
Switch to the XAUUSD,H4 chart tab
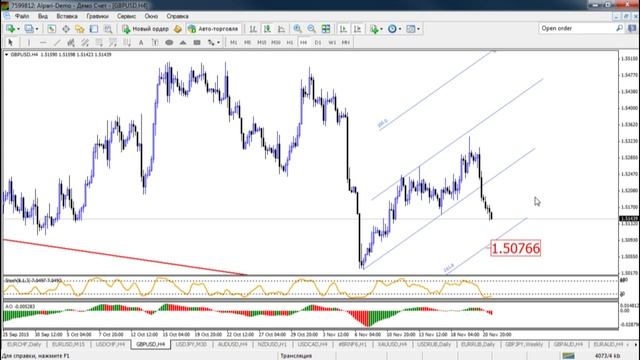[x=392, y=344]
